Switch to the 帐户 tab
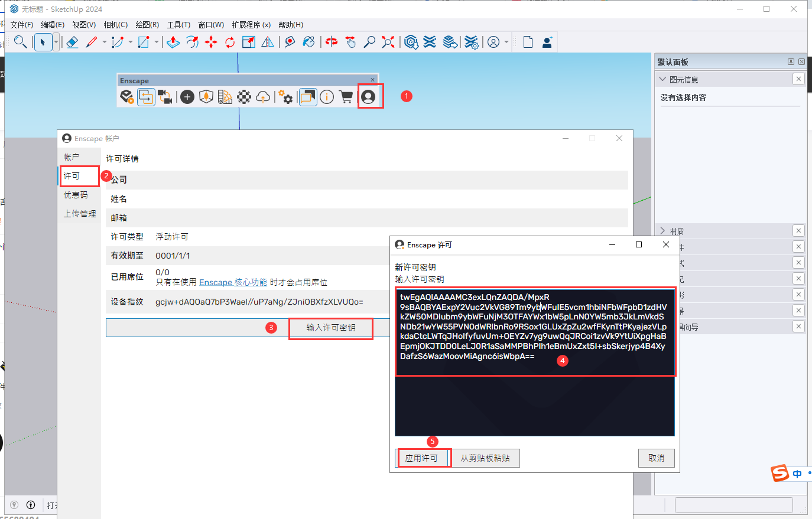Screen dimensions: 812x519 pyautogui.click(x=80, y=157)
